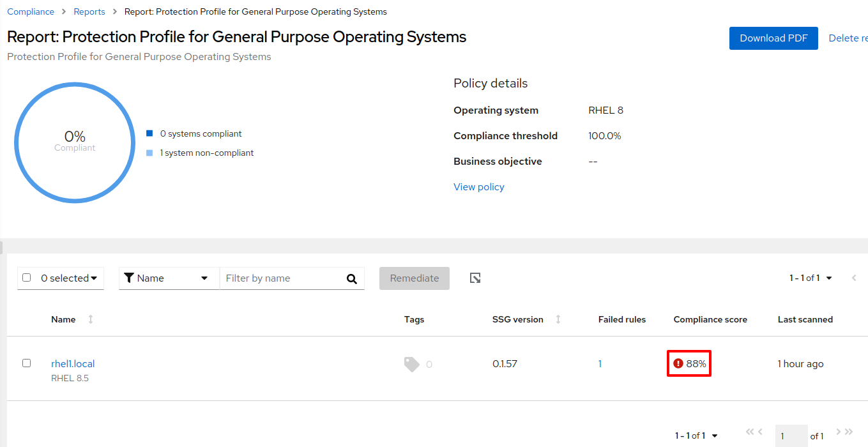Click the red non-compliant alert icon

tap(678, 363)
